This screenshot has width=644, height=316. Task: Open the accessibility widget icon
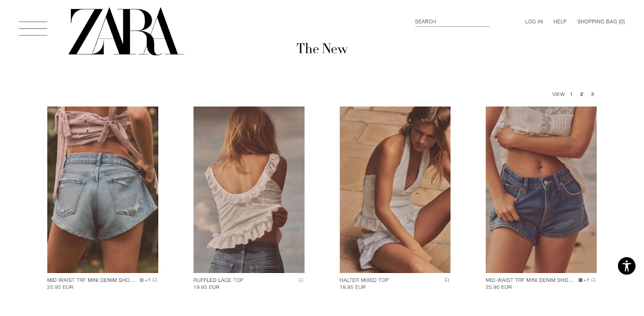click(626, 266)
